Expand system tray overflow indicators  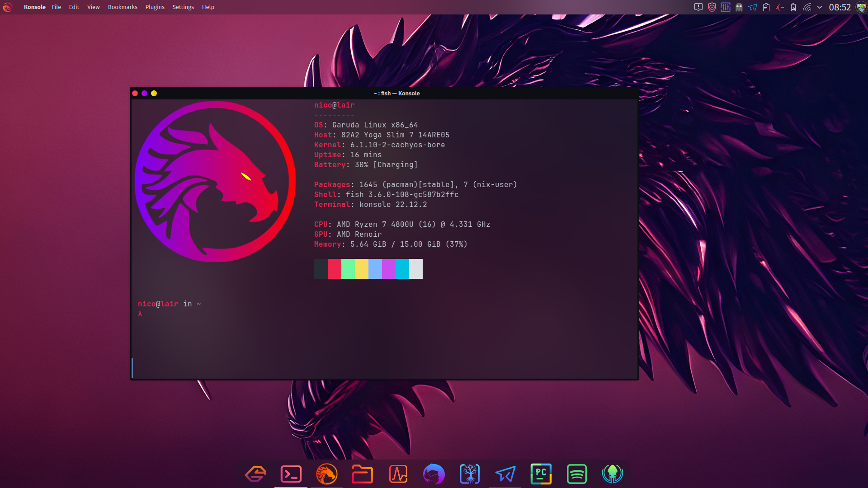click(821, 7)
